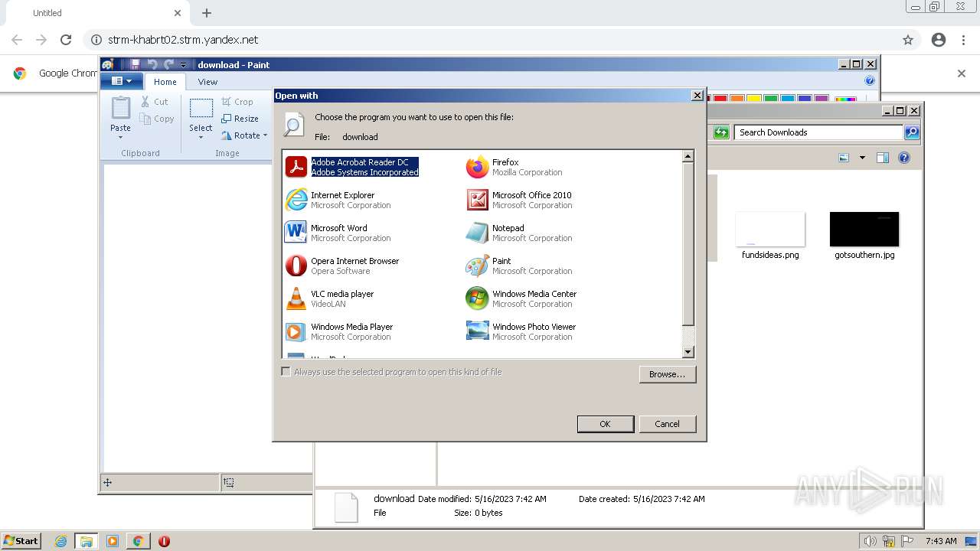
Task: Open Explorer view options dropdown arrow
Action: point(862,158)
